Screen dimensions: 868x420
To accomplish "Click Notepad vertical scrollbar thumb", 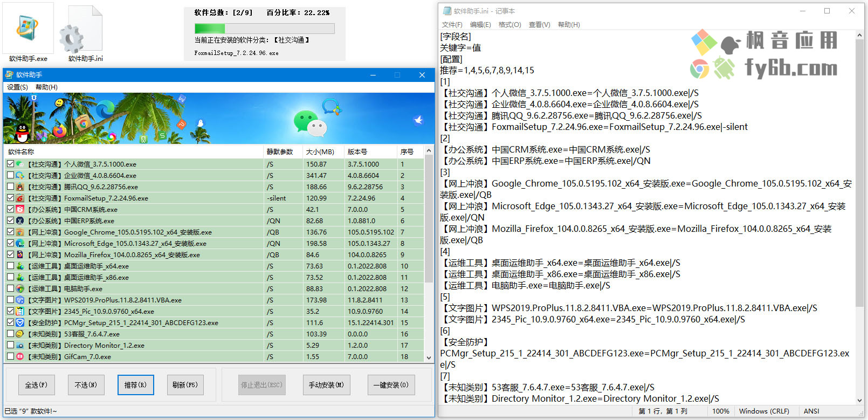I will pyautogui.click(x=859, y=173).
